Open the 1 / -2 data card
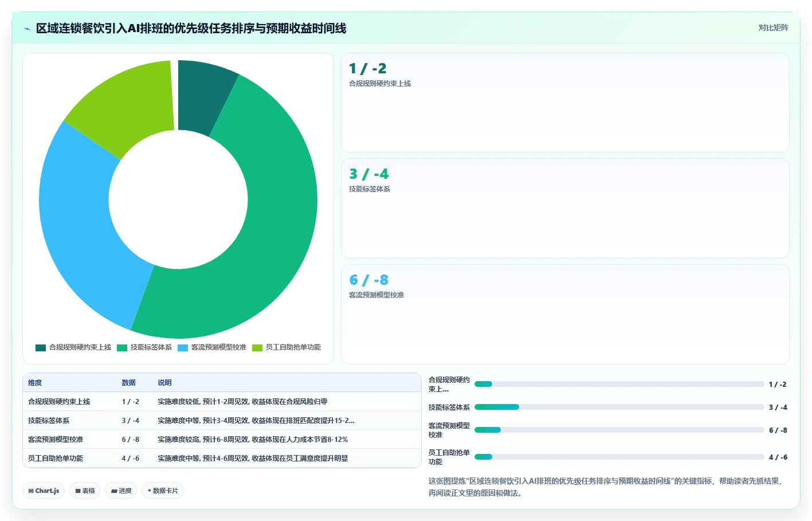Screen dimensions: 812x521 point(565,103)
